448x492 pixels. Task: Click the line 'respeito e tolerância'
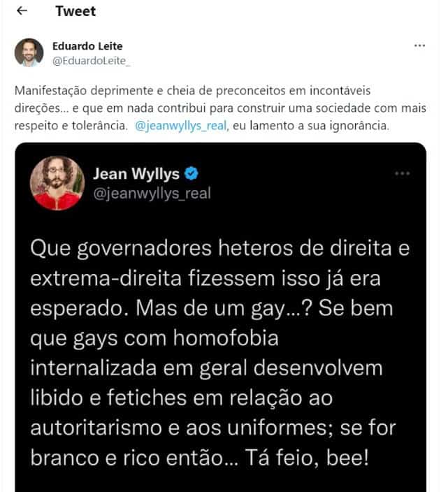[x=202, y=126]
